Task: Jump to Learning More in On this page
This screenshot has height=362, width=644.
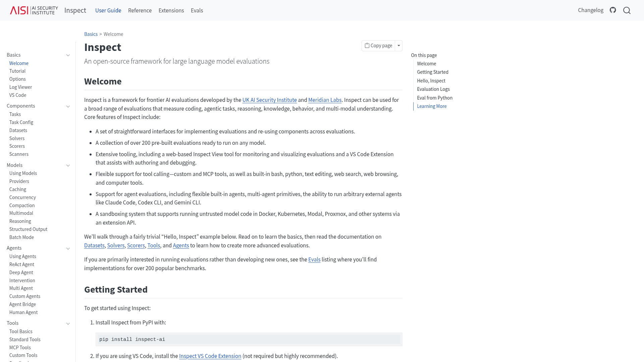Action: pos(432,106)
